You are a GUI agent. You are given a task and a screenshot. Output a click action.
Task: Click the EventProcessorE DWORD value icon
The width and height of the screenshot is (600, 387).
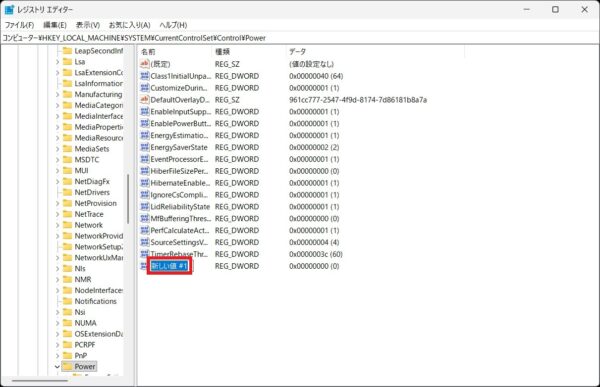145,159
